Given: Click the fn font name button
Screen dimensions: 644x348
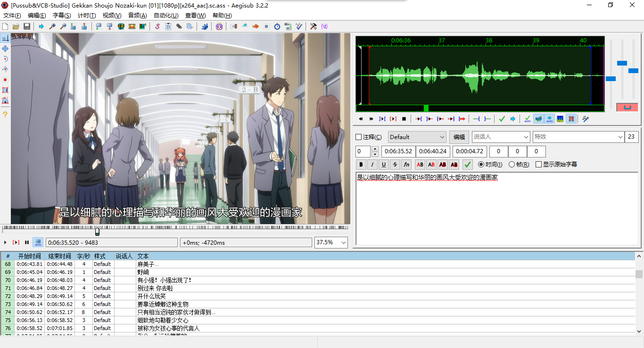Looking at the screenshot, I should point(406,165).
